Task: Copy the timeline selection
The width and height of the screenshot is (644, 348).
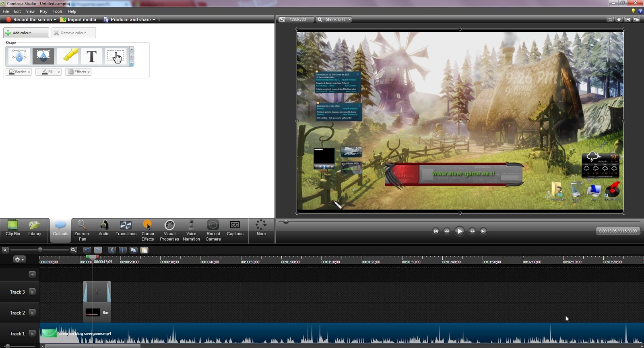Action: click(134, 250)
